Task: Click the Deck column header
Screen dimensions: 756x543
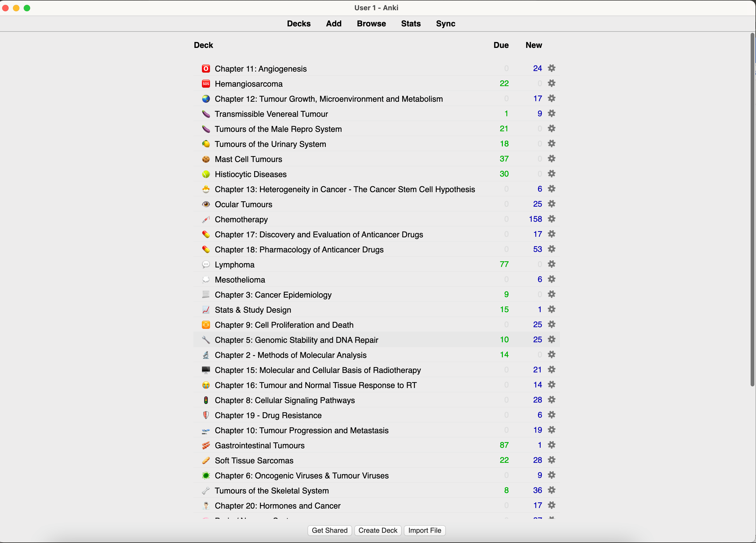Action: [203, 45]
